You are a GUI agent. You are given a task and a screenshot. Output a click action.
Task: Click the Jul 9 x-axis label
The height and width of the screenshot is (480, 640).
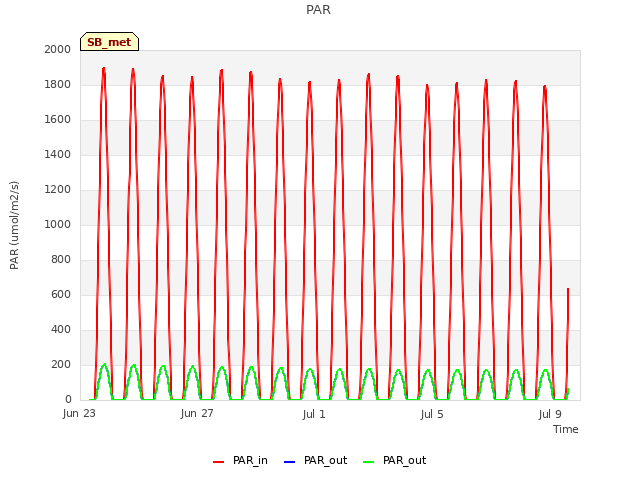[550, 414]
